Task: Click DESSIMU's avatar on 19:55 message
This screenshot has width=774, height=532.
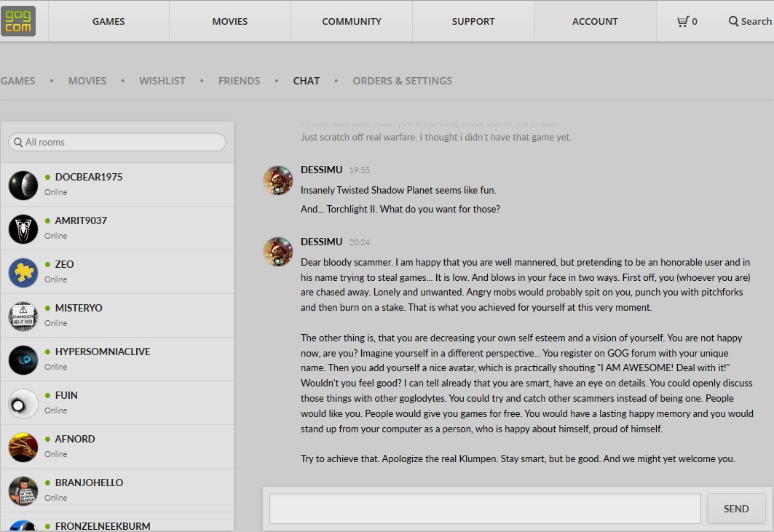Action: coord(278,180)
